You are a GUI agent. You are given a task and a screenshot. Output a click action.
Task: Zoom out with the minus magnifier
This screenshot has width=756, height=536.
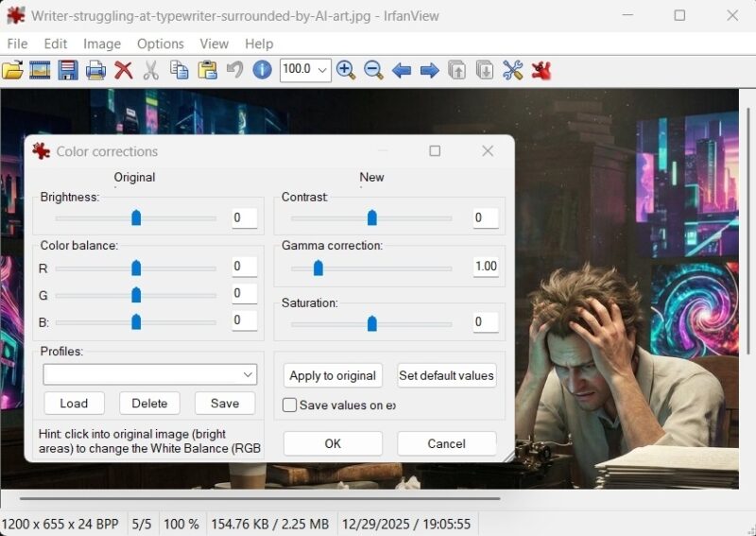pos(373,71)
